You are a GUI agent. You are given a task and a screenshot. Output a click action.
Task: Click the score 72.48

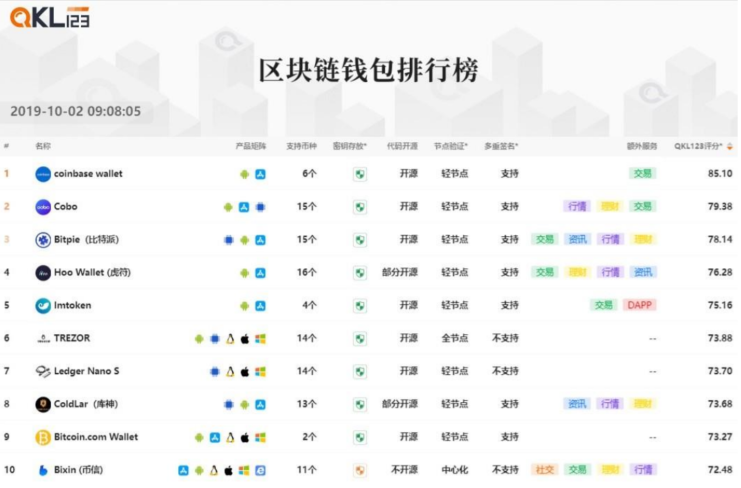(x=720, y=470)
